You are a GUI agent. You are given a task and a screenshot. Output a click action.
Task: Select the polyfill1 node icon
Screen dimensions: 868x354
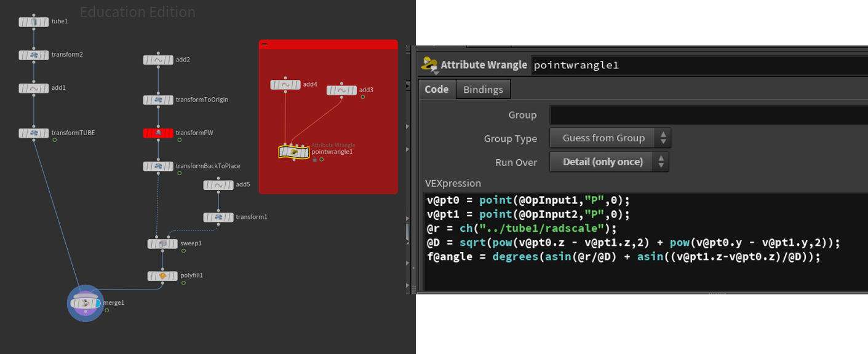pos(162,277)
